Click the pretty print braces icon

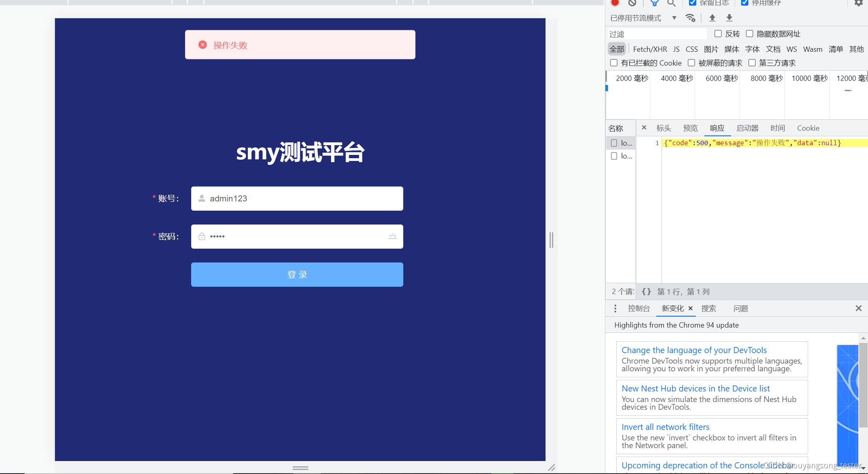646,292
